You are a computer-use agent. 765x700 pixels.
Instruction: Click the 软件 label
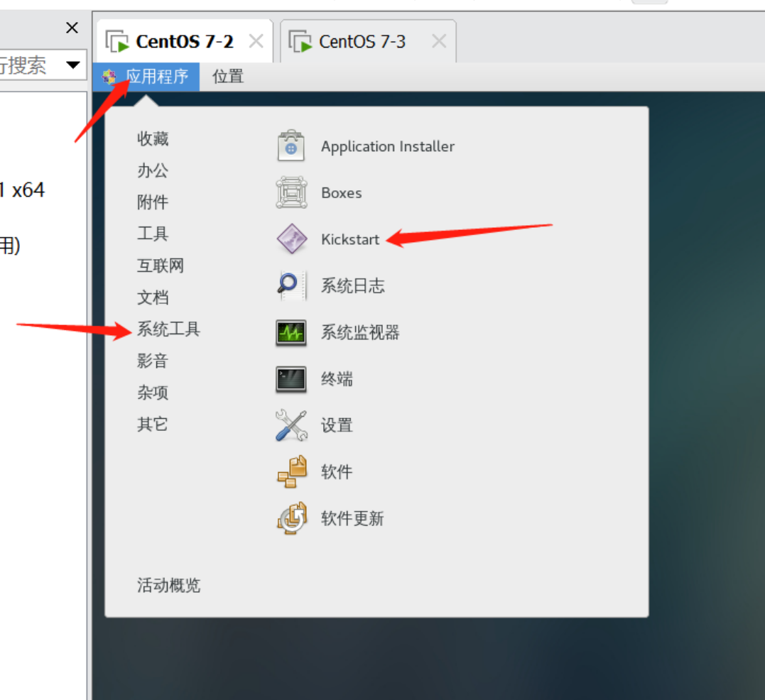click(337, 471)
